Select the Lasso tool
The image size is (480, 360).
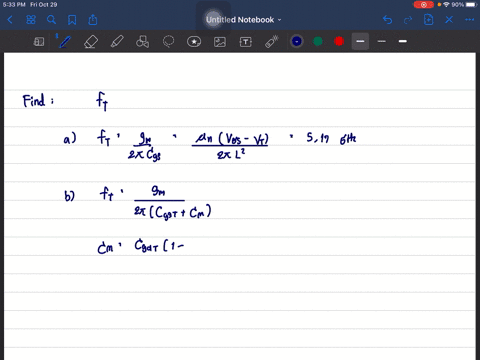tap(168, 42)
